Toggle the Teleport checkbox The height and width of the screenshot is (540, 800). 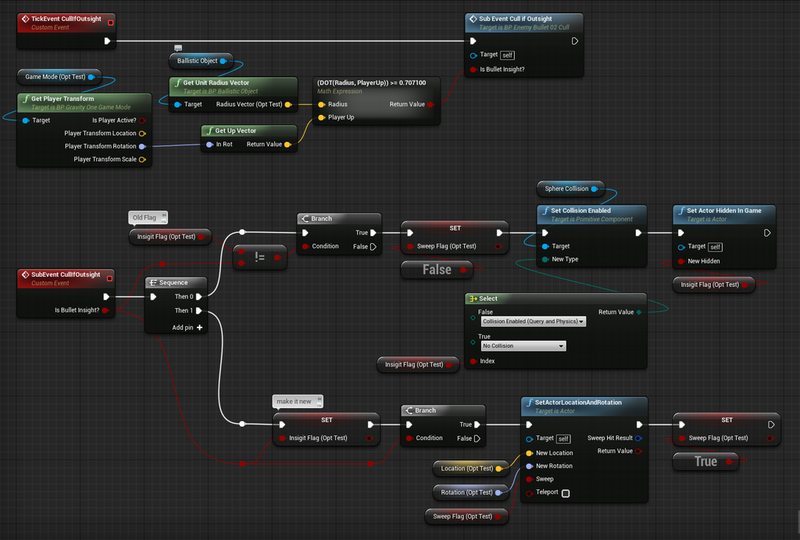click(566, 493)
